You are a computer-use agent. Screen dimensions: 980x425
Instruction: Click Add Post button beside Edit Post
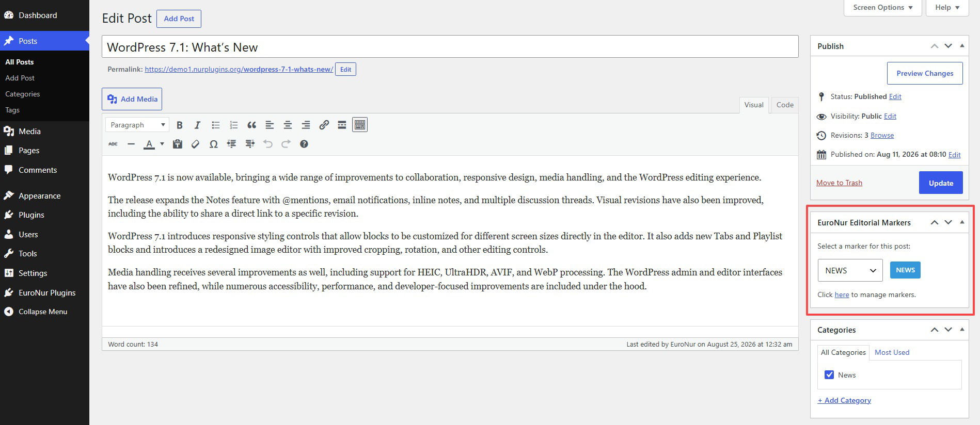(x=179, y=19)
